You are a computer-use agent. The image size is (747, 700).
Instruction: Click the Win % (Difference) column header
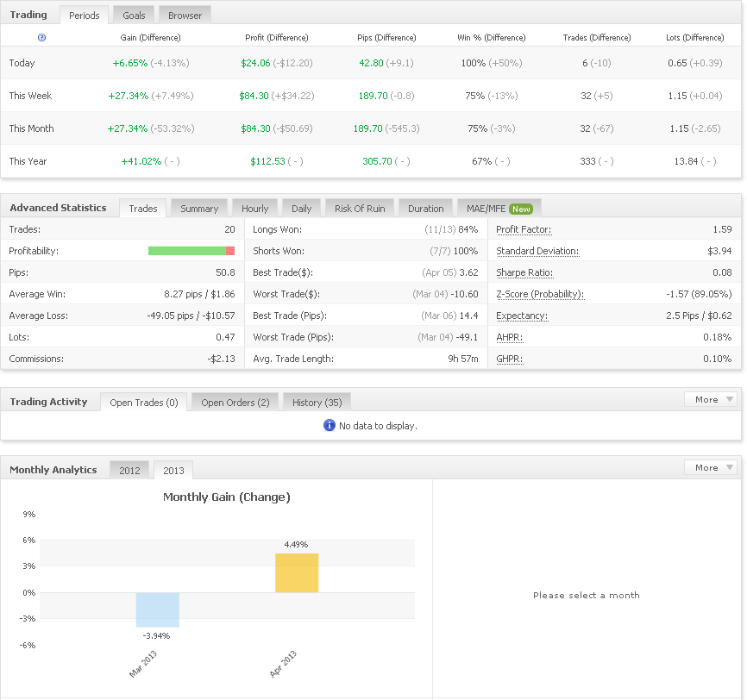coord(491,38)
